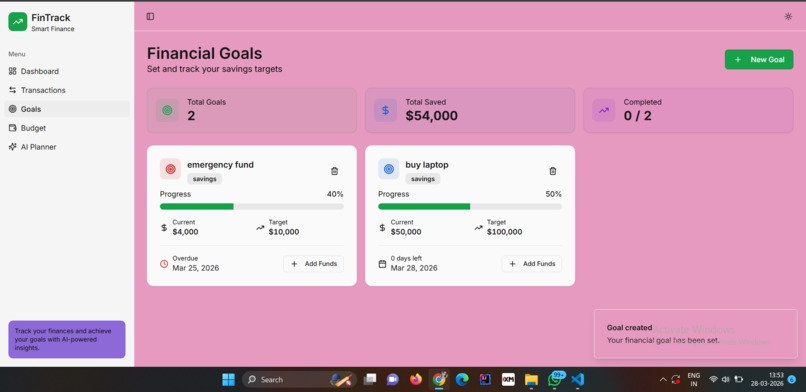
Task: Open Visual Studio Code from the taskbar
Action: click(578, 380)
